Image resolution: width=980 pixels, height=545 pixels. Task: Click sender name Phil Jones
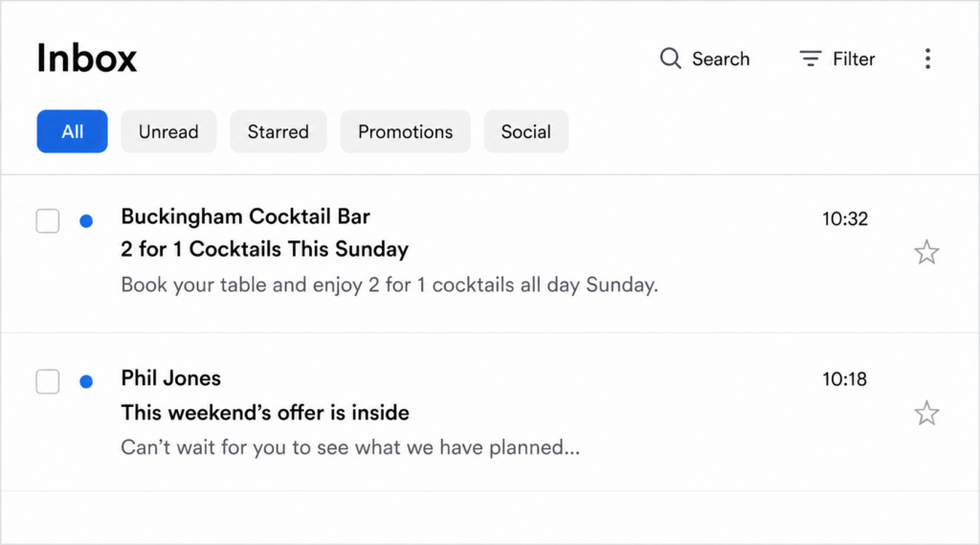[x=170, y=378]
